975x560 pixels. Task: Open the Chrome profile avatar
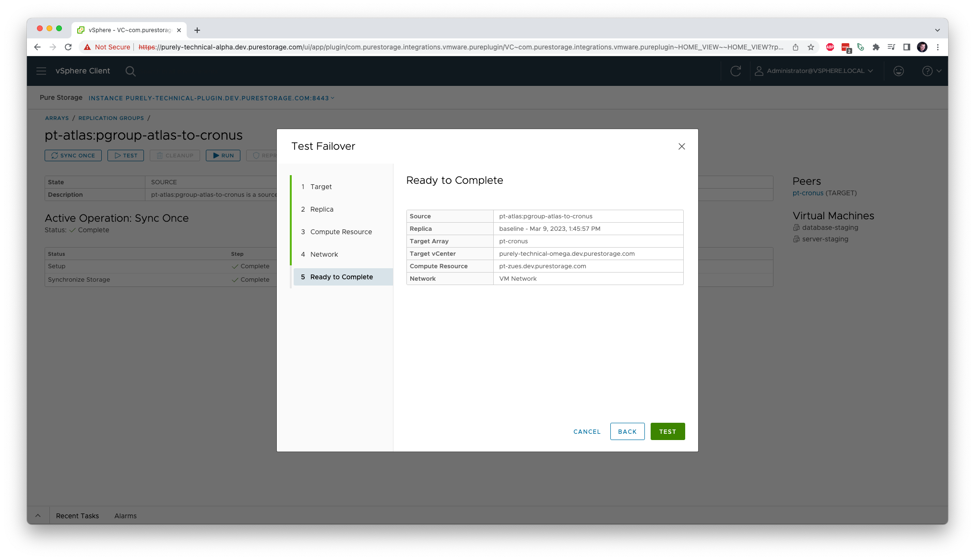[922, 47]
